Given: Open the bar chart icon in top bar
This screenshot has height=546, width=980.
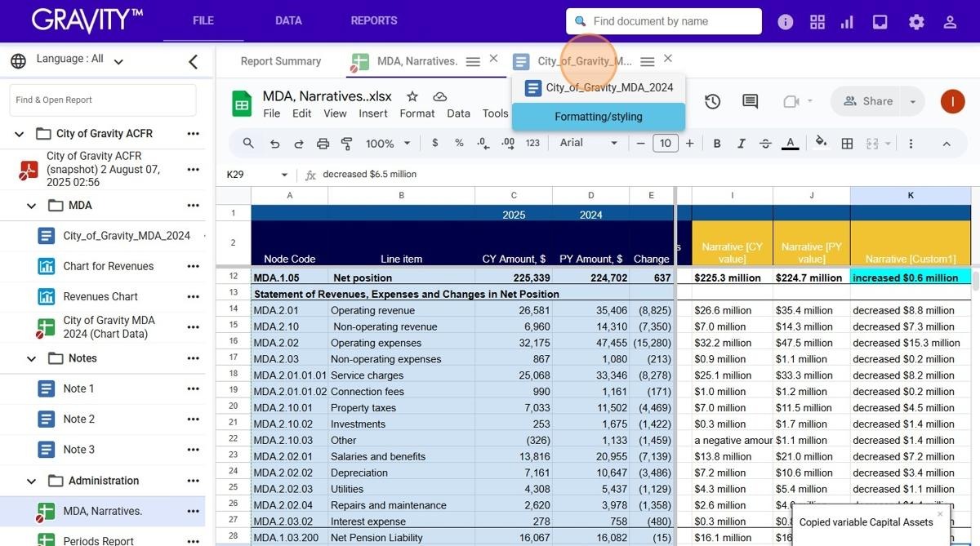Looking at the screenshot, I should 847,22.
